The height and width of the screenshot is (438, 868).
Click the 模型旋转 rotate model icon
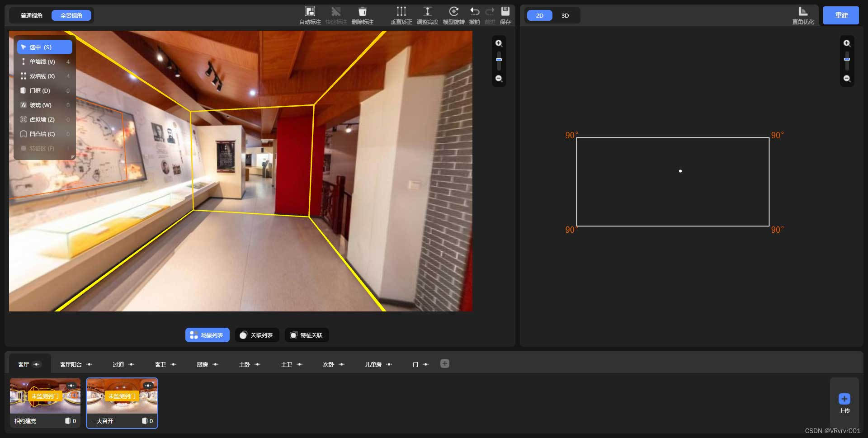(453, 12)
